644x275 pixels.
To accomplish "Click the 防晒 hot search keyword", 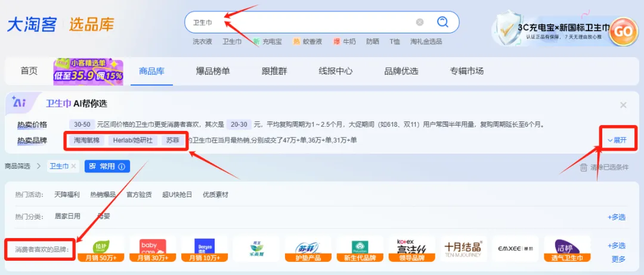I will click(x=373, y=42).
